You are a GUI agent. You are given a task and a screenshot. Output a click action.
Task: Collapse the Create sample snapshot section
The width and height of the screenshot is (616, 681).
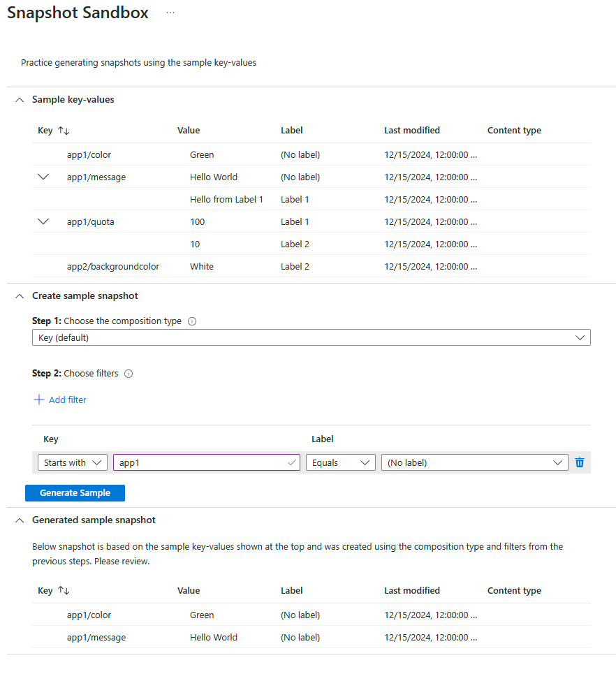(x=20, y=296)
